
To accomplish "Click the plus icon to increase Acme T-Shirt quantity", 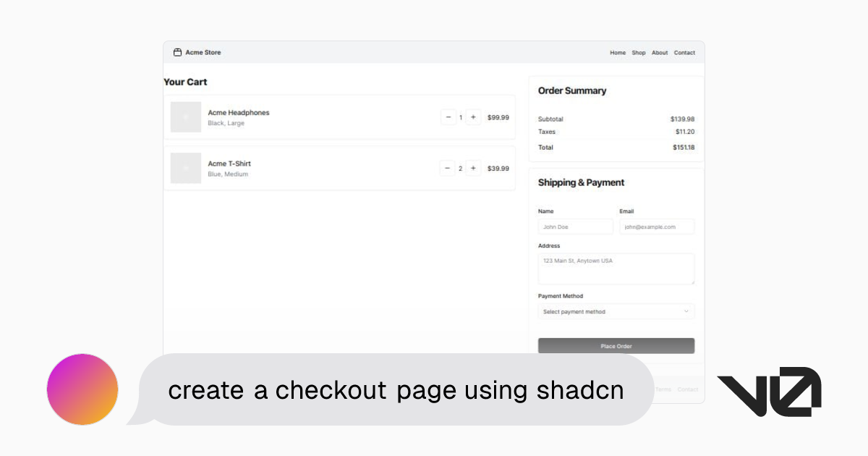I will pos(473,167).
